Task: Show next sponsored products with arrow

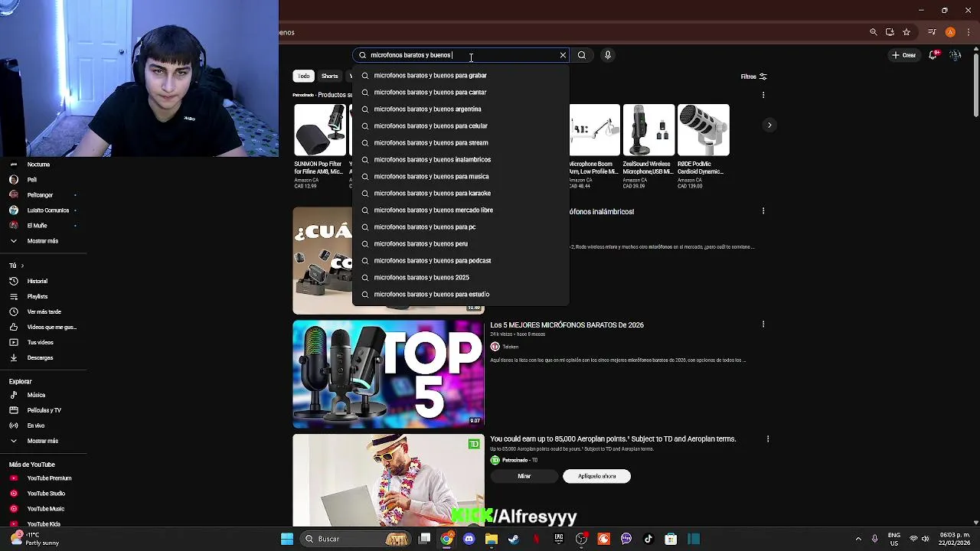Action: [769, 125]
